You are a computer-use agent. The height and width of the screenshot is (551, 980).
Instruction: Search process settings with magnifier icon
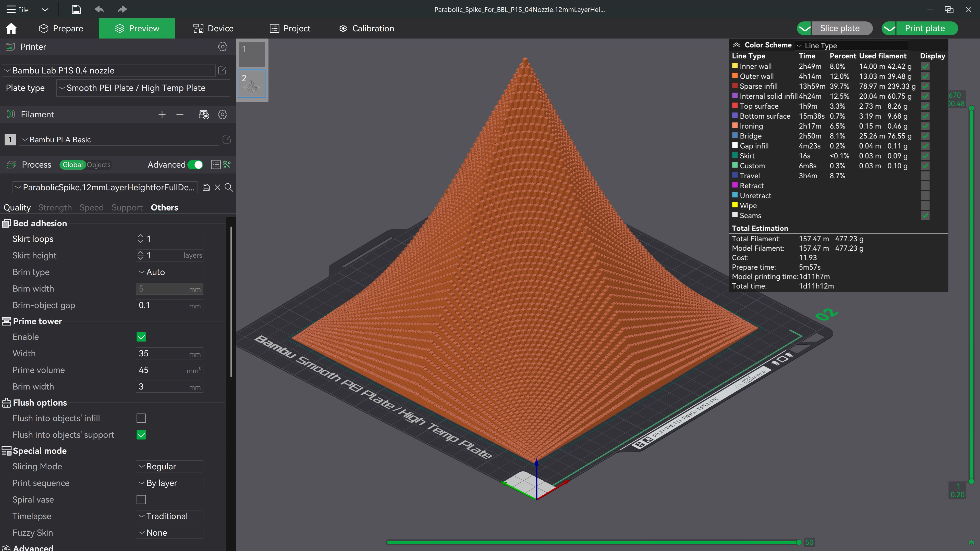[x=229, y=187]
